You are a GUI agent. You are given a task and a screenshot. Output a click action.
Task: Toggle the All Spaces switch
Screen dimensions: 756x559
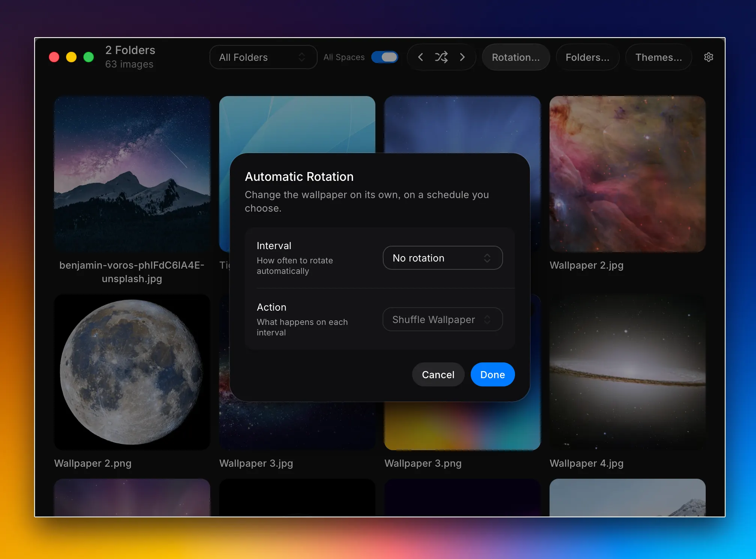384,57
